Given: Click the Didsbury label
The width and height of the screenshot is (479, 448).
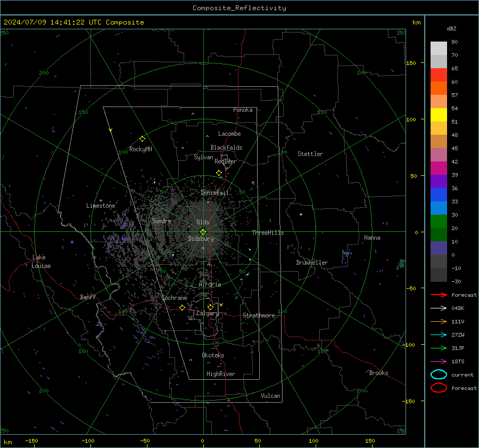Looking at the screenshot, I should tap(201, 239).
